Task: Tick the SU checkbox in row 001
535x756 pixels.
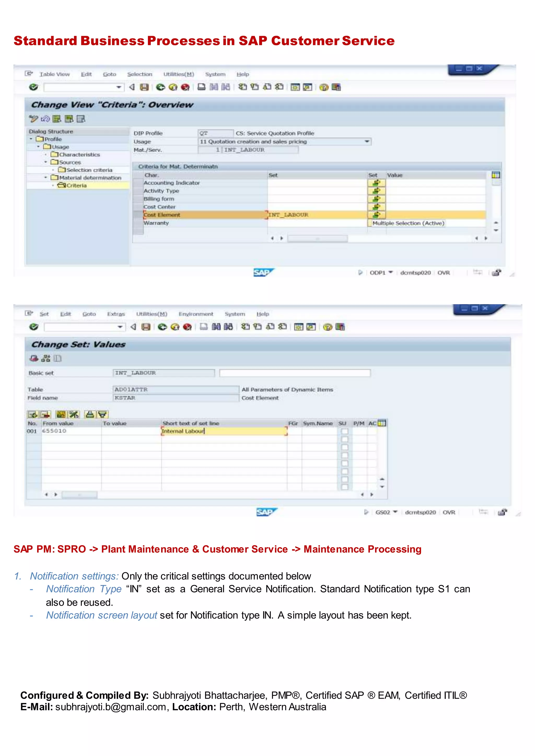Action: [345, 431]
